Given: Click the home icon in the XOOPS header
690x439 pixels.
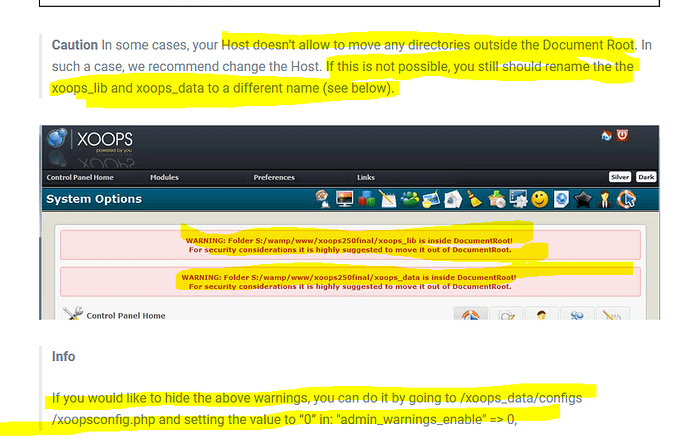Looking at the screenshot, I should pos(606,135).
